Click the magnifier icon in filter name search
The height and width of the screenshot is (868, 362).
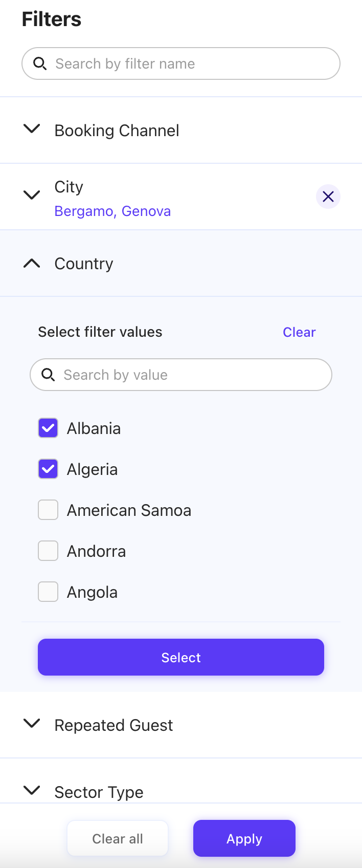point(40,63)
